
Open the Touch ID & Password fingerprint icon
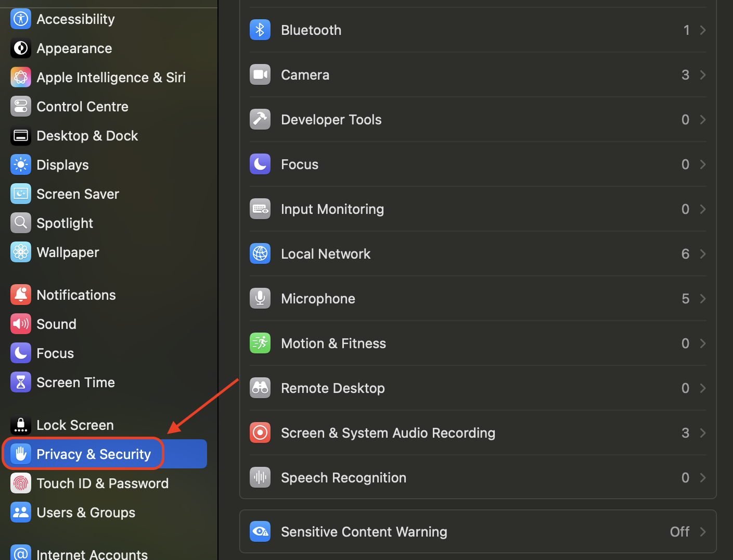tap(20, 483)
